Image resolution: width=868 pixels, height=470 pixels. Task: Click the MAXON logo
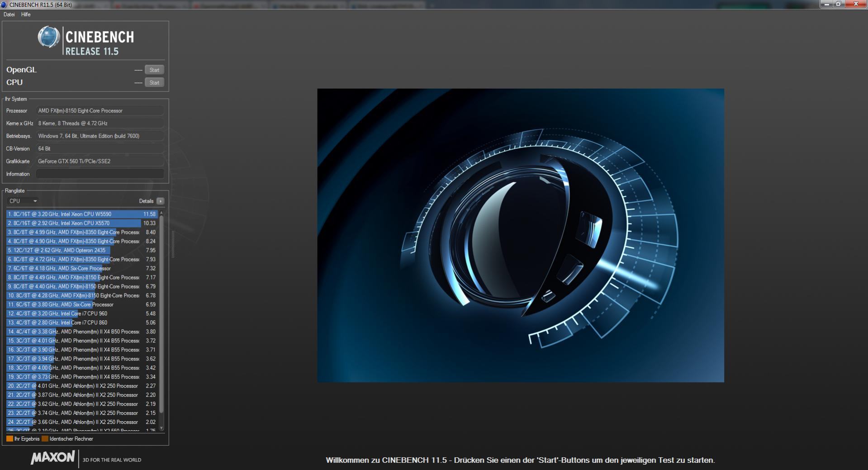[x=53, y=457]
